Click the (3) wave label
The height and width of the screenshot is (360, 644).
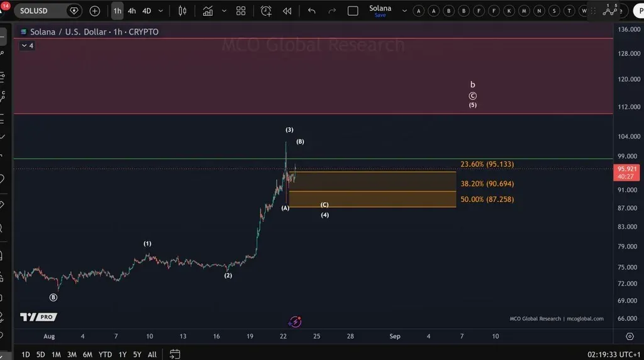[289, 130]
